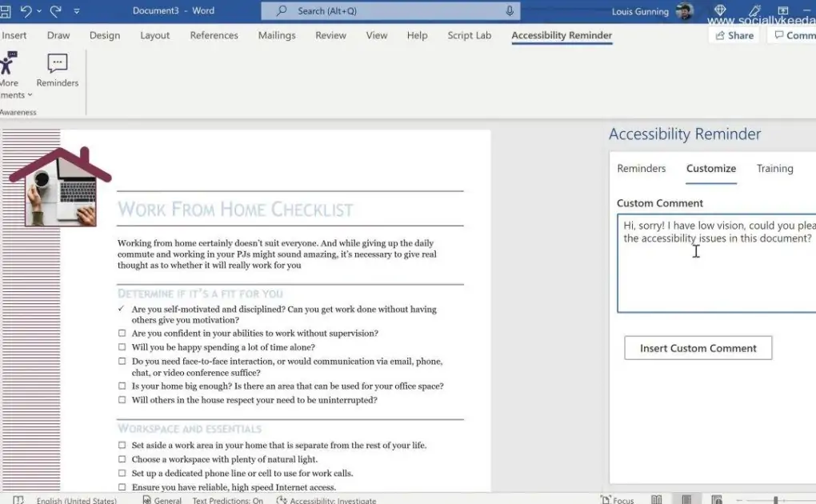The width and height of the screenshot is (816, 504).
Task: Click the 'Workspace and Essentials' heading
Action: click(x=190, y=429)
